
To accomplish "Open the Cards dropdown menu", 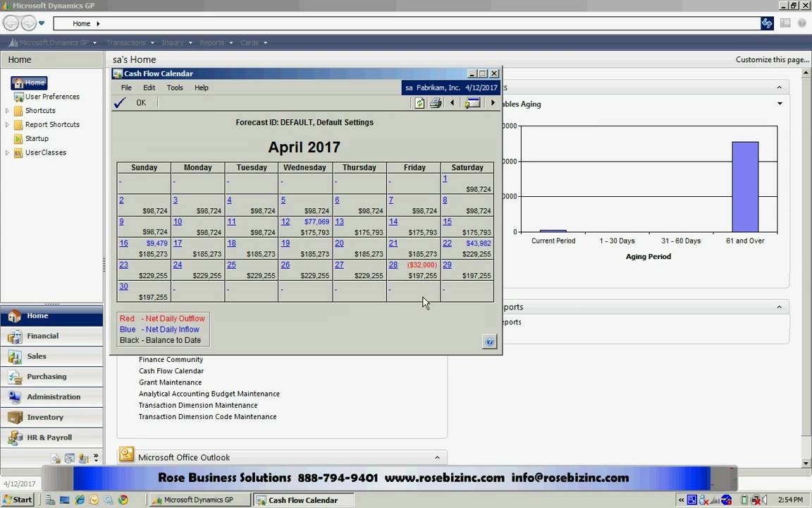I will point(254,42).
